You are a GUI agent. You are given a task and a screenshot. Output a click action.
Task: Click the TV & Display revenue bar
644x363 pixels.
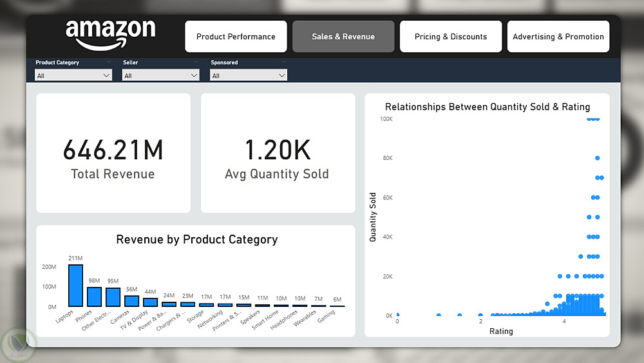click(x=150, y=302)
